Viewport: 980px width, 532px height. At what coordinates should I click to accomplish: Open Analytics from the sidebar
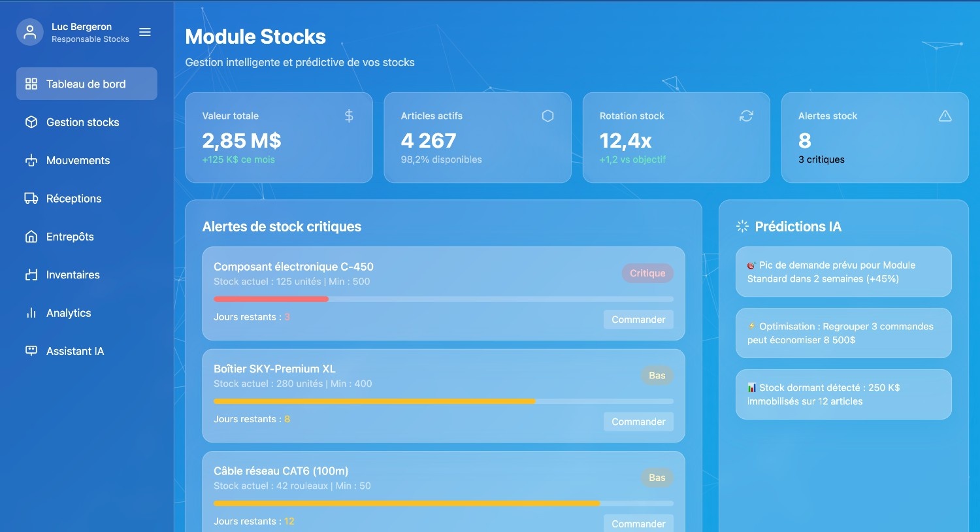[69, 313]
